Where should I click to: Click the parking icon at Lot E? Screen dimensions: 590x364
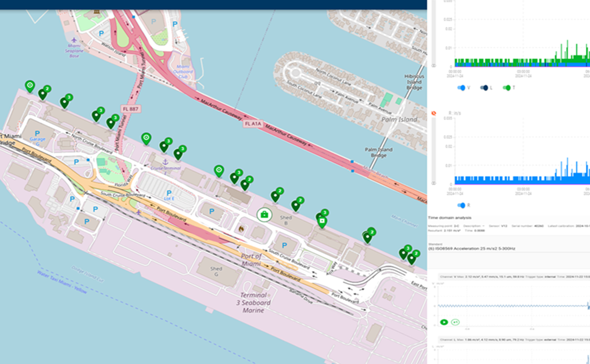(169, 193)
